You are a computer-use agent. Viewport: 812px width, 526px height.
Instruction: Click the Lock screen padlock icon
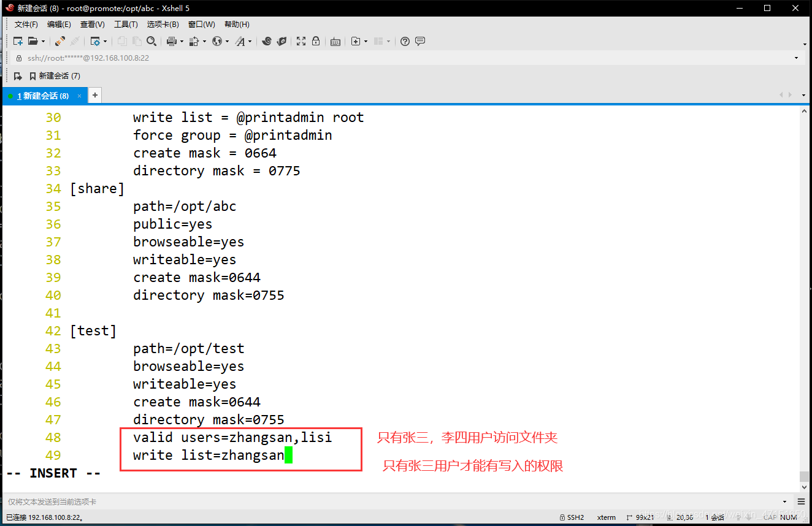(315, 41)
